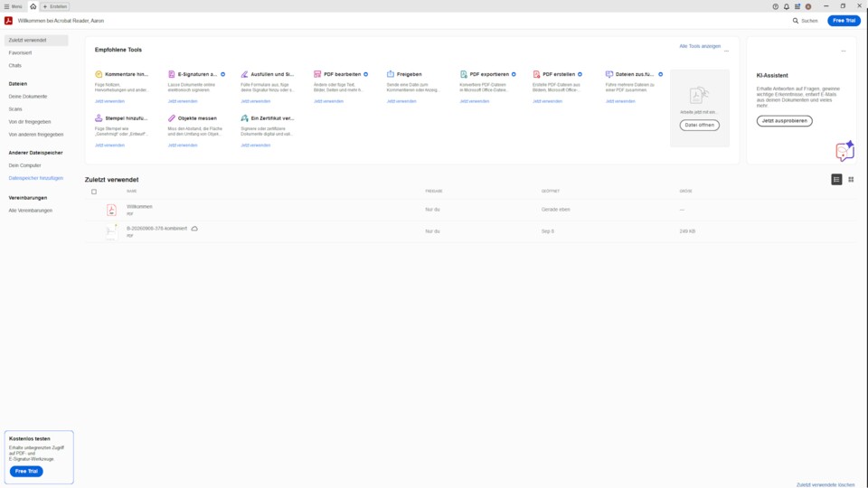Click the Alle Tools anzeigen link
868x488 pixels.
pyautogui.click(x=700, y=46)
